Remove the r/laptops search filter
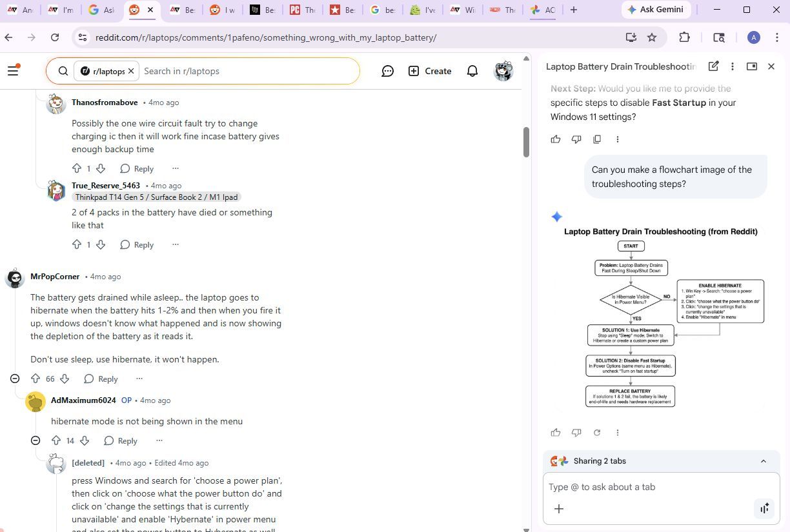790x532 pixels. 131,71
